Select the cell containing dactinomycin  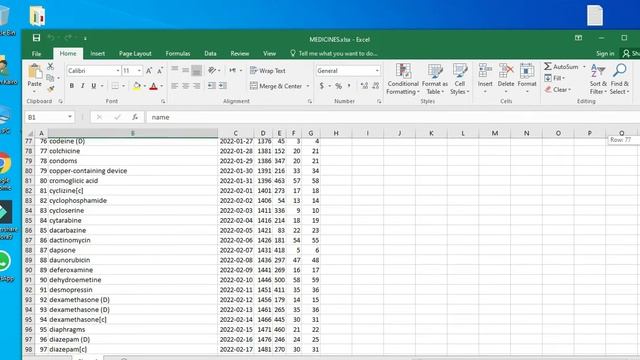click(133, 240)
